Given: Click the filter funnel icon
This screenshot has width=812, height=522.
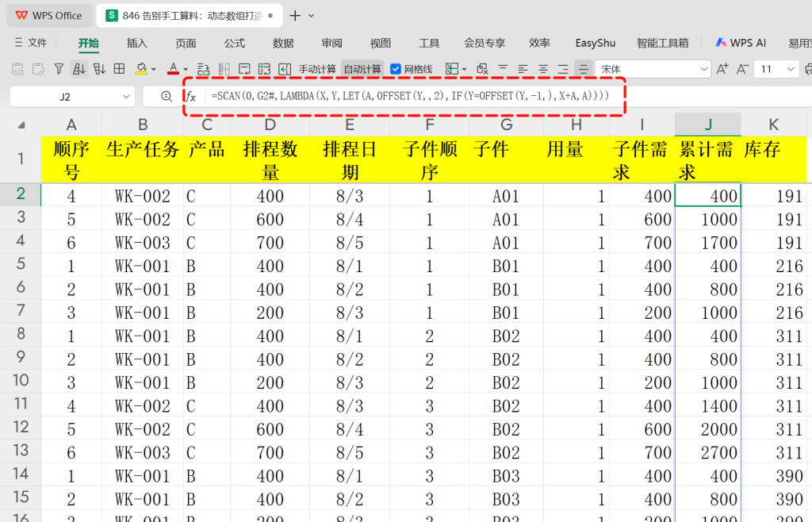Looking at the screenshot, I should click(59, 69).
